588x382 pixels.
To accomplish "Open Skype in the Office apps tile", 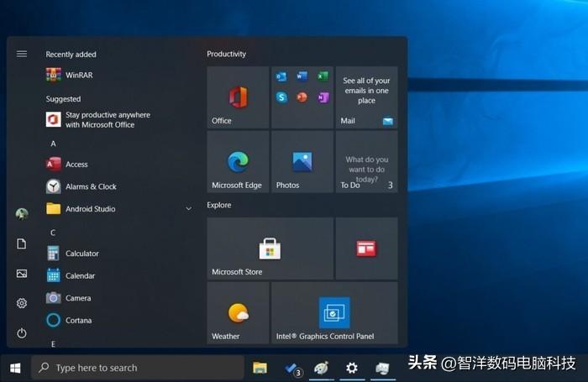I will [x=281, y=97].
